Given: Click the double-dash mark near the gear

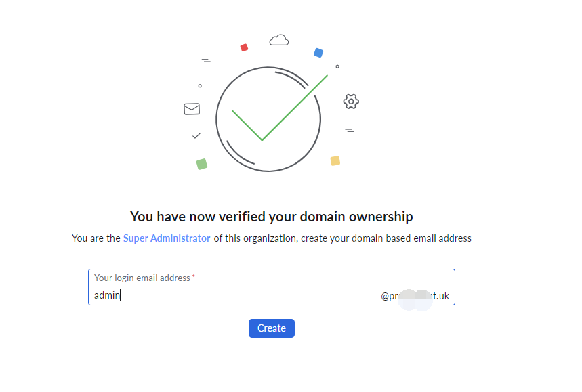Looking at the screenshot, I should (x=350, y=130).
